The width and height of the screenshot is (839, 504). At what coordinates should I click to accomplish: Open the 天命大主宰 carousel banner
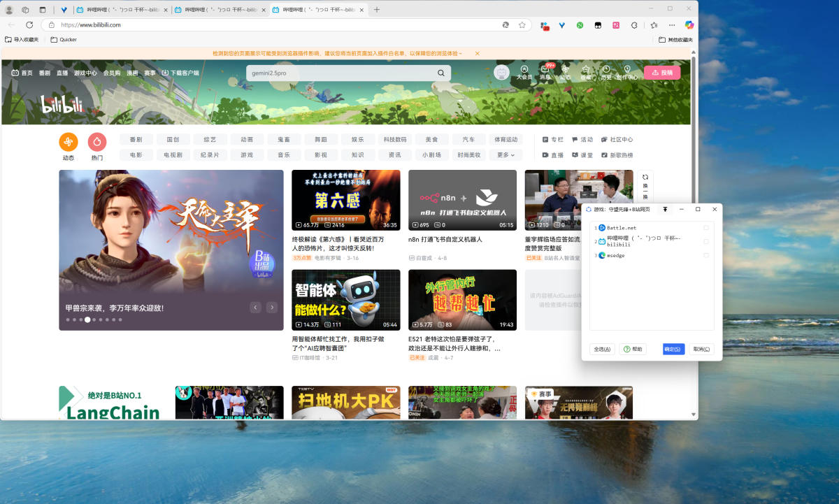click(171, 250)
